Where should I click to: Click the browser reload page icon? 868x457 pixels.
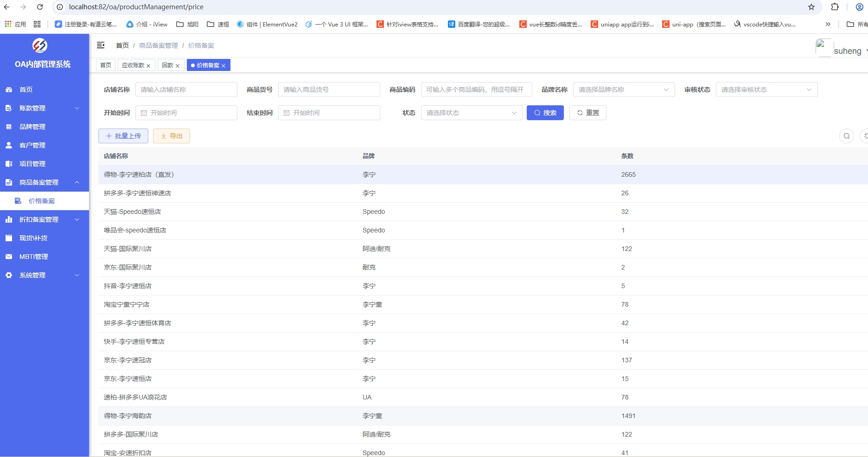click(40, 7)
